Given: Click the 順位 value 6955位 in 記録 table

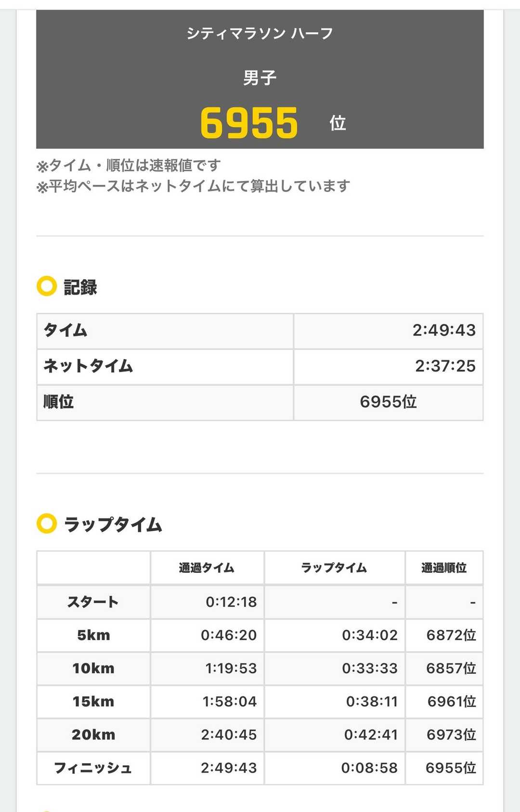Looking at the screenshot, I should pyautogui.click(x=388, y=402).
